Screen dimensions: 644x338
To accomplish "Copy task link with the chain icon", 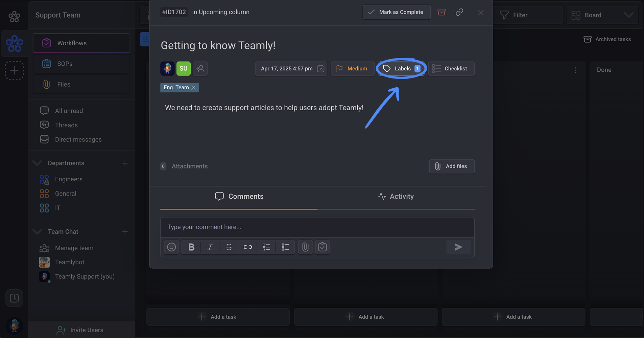I will pos(459,12).
